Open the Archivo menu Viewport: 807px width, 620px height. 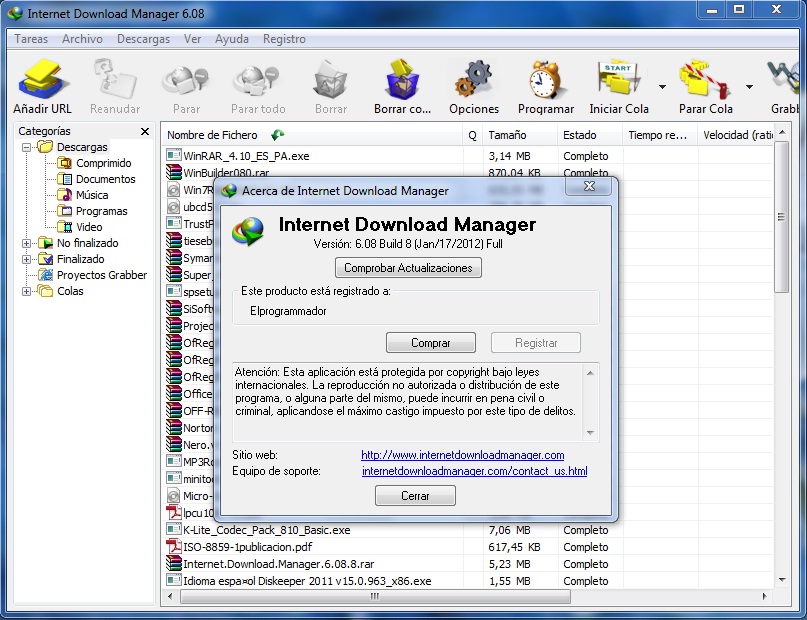82,39
